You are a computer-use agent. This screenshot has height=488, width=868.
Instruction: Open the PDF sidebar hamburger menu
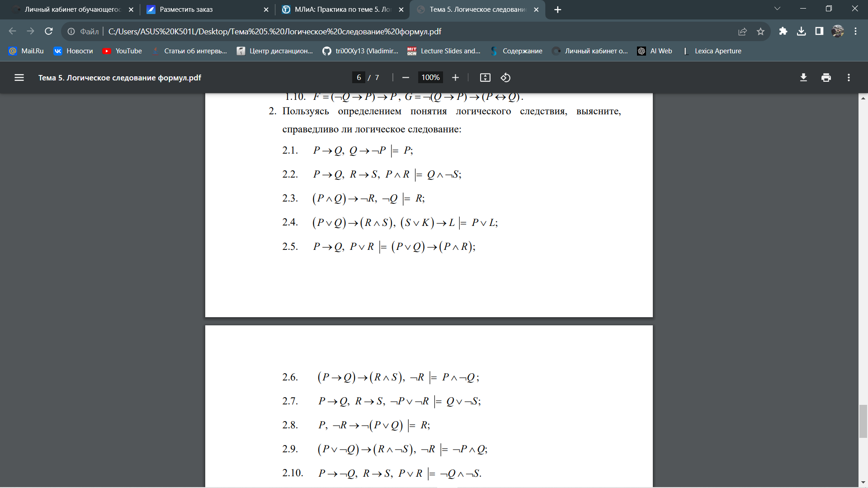pyautogui.click(x=19, y=78)
